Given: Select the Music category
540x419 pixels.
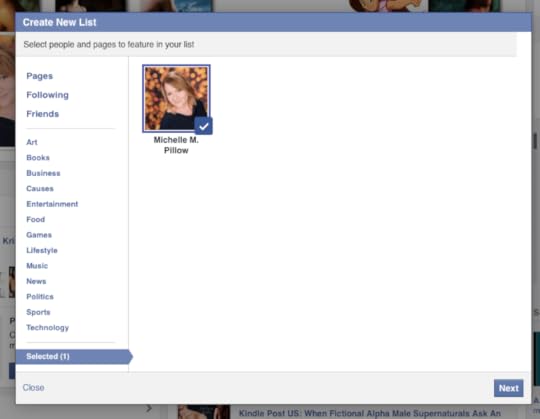Looking at the screenshot, I should [x=37, y=266].
